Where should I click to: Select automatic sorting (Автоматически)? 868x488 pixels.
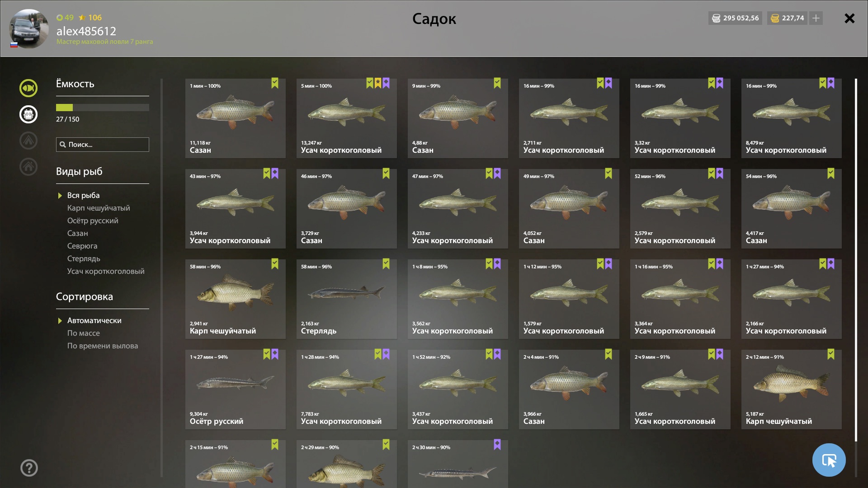[x=94, y=320]
